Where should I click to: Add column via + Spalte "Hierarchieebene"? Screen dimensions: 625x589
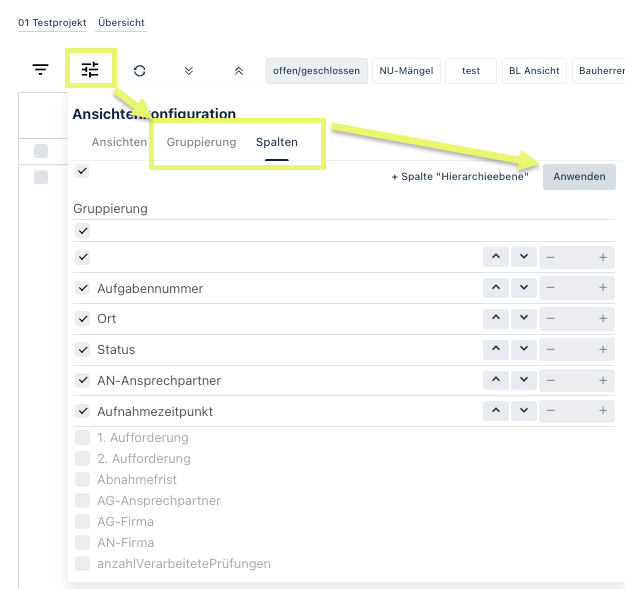pos(459,177)
